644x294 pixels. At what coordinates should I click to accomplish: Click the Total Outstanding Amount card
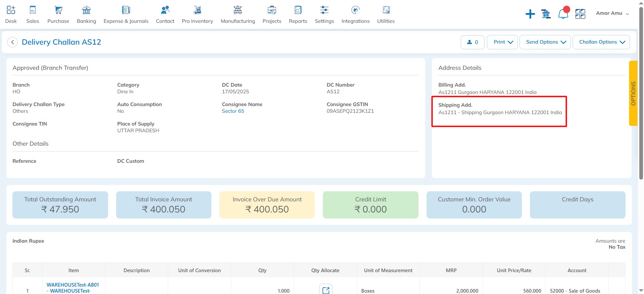point(60,205)
